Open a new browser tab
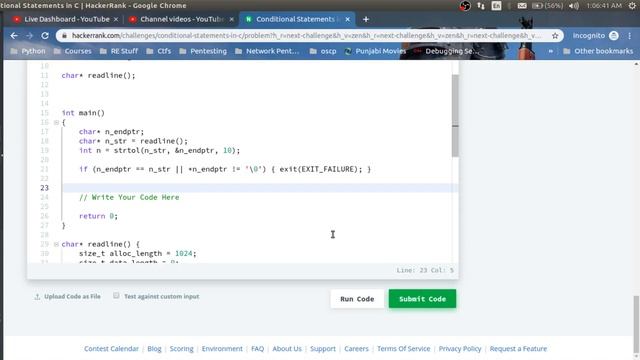The height and width of the screenshot is (360, 640). (366, 19)
